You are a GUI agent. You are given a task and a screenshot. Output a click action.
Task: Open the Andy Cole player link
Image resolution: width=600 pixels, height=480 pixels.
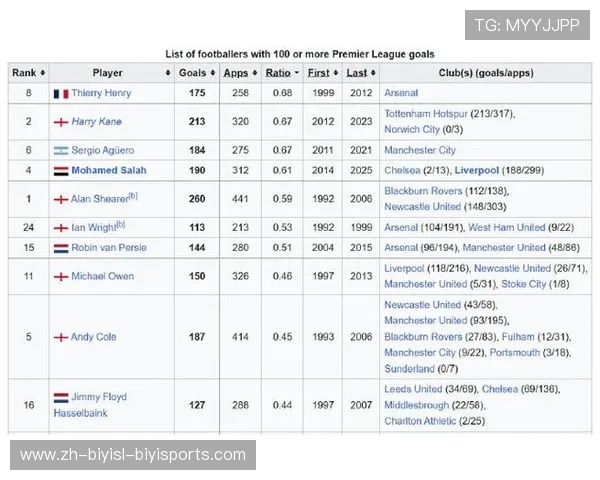click(93, 337)
